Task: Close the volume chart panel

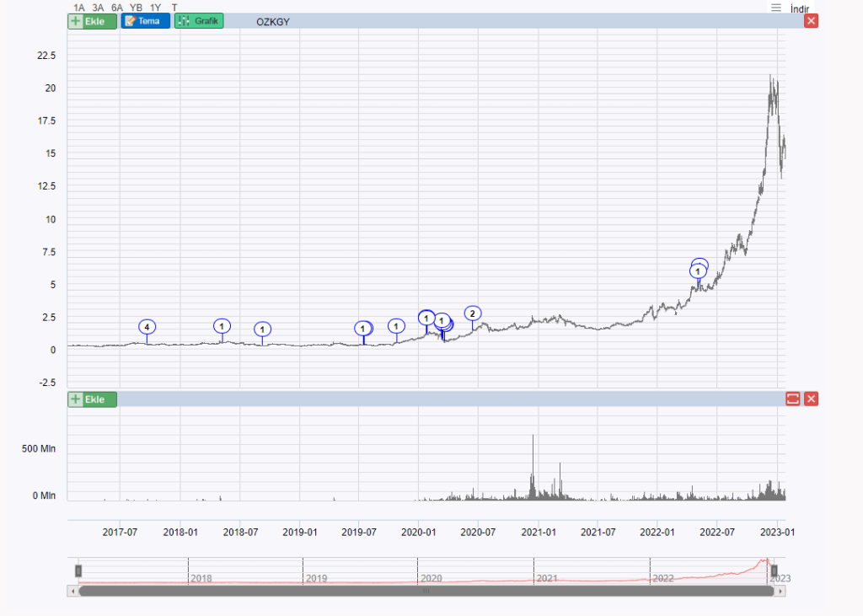Action: coord(811,399)
